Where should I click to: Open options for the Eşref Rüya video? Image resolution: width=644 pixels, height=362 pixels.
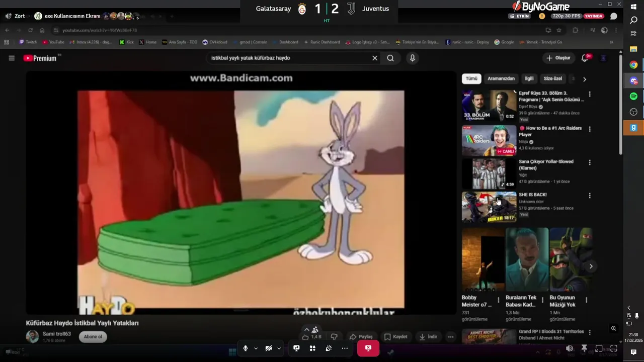(x=590, y=94)
